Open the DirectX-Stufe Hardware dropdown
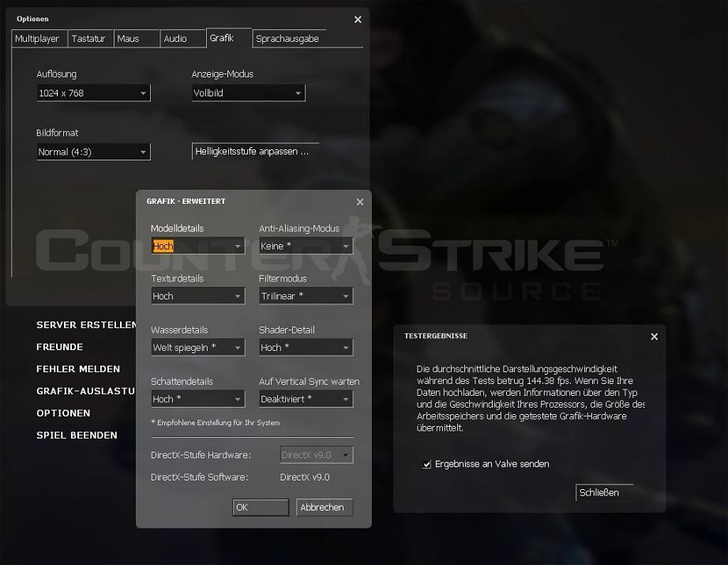Viewport: 728px width, 565px height. point(317,455)
